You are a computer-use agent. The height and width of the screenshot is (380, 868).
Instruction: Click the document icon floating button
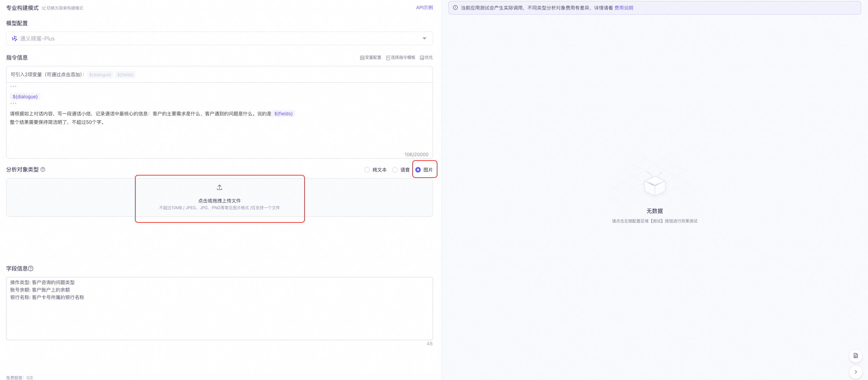856,356
